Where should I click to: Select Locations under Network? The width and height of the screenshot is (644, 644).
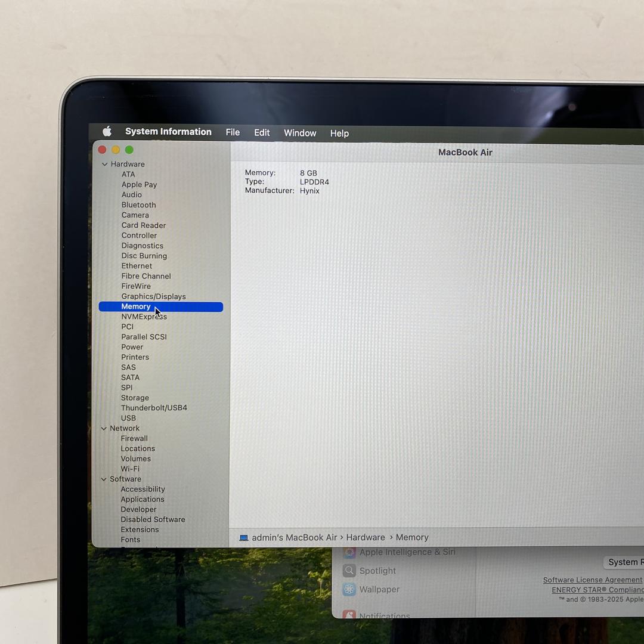pos(138,448)
